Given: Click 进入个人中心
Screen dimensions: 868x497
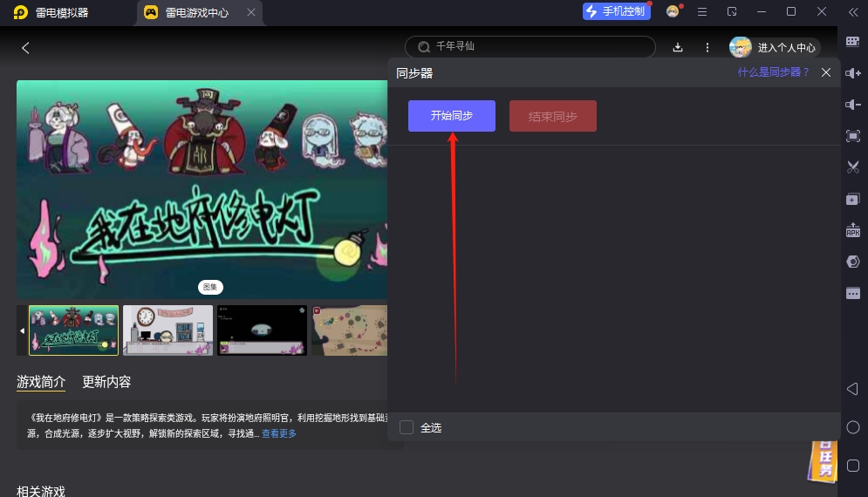Looking at the screenshot, I should coord(786,48).
